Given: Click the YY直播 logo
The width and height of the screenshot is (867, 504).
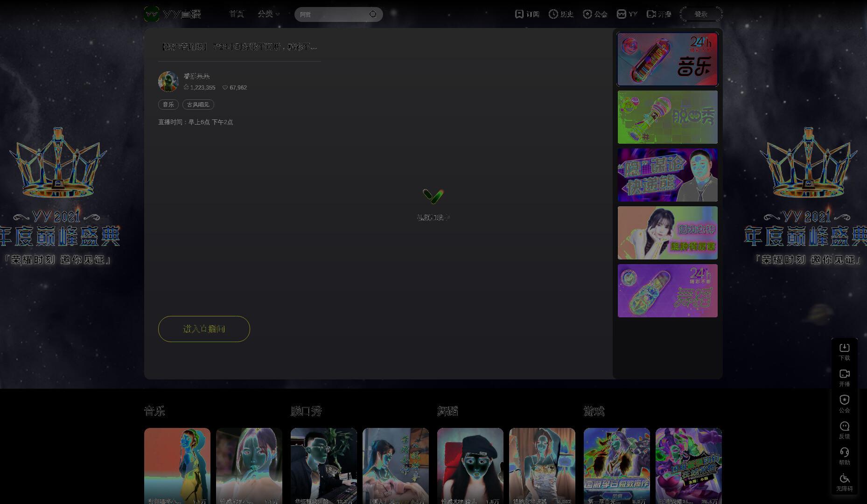Looking at the screenshot, I should click(x=172, y=14).
